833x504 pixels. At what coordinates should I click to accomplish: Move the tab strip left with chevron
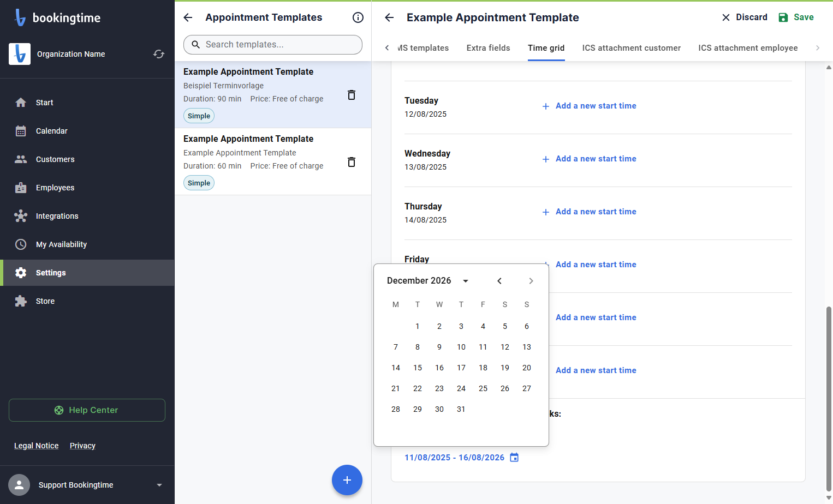coord(387,48)
